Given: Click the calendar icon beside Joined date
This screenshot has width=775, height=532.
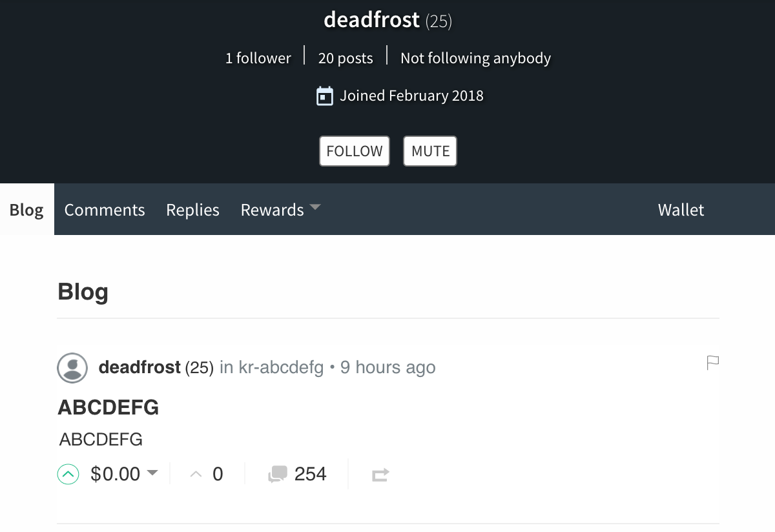Looking at the screenshot, I should pyautogui.click(x=324, y=96).
